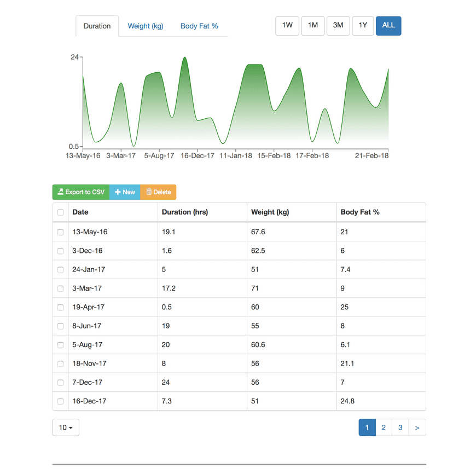Image resolution: width=476 pixels, height=474 pixels.
Task: Select the 19-Apr-17 row checkbox
Action: point(60,307)
